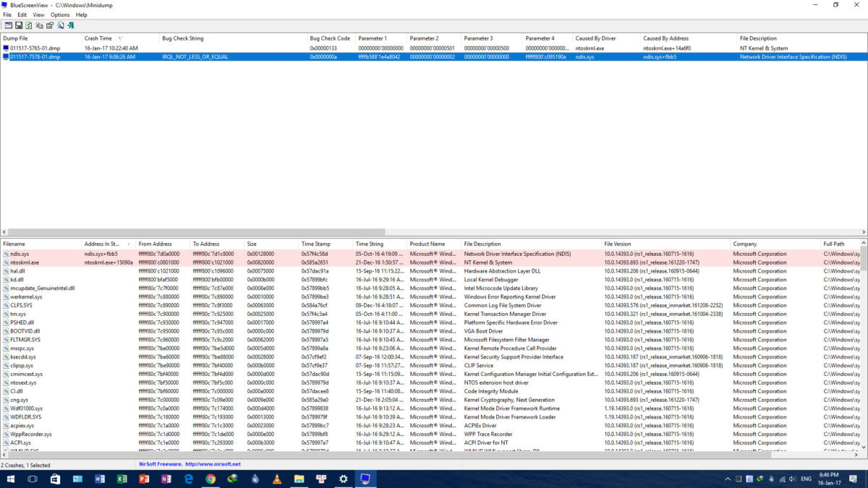
Task: Click the Properties toolbar icon
Action: point(50,25)
